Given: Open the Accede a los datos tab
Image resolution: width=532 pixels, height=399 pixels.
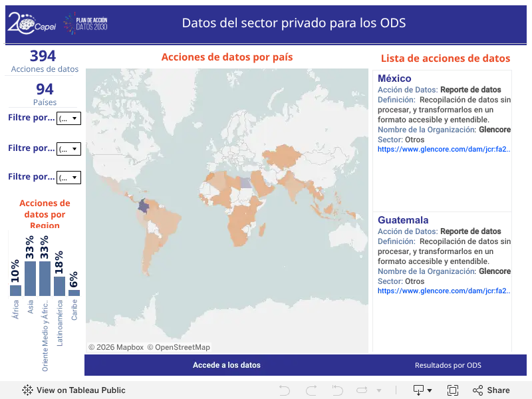Looking at the screenshot, I should pos(227,365).
